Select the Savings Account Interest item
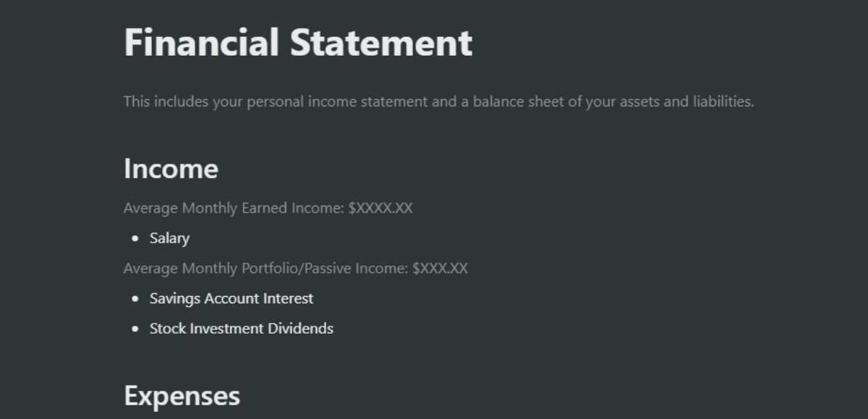 [231, 298]
